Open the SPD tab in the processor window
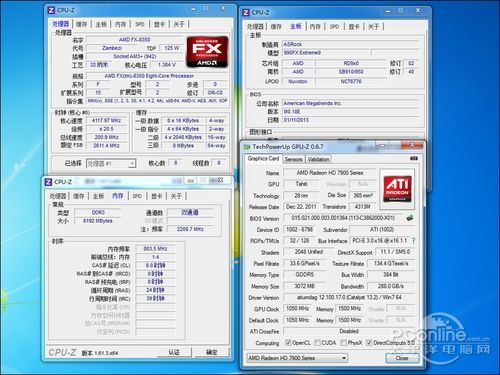Viewport: 500px width, 375px height. pos(140,24)
